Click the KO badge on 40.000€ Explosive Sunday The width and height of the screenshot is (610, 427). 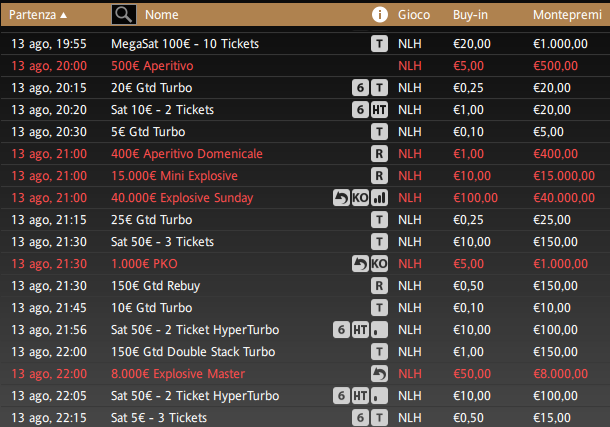pyautogui.click(x=361, y=198)
